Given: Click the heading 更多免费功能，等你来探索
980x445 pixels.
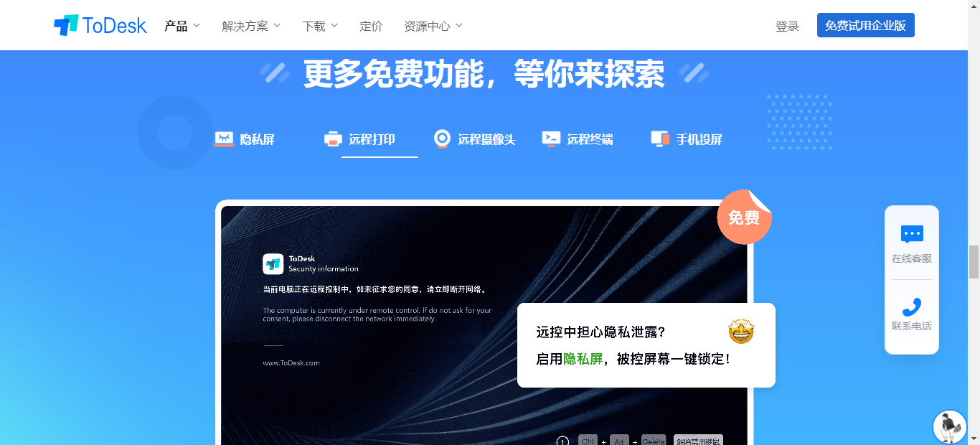Looking at the screenshot, I should click(x=484, y=73).
